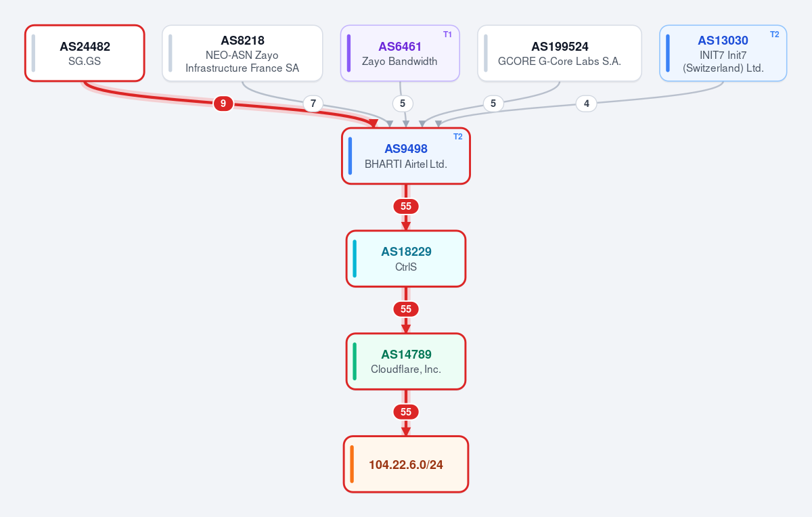Click the 7 edge count badge
Image resolution: width=812 pixels, height=517 pixels.
pos(313,104)
